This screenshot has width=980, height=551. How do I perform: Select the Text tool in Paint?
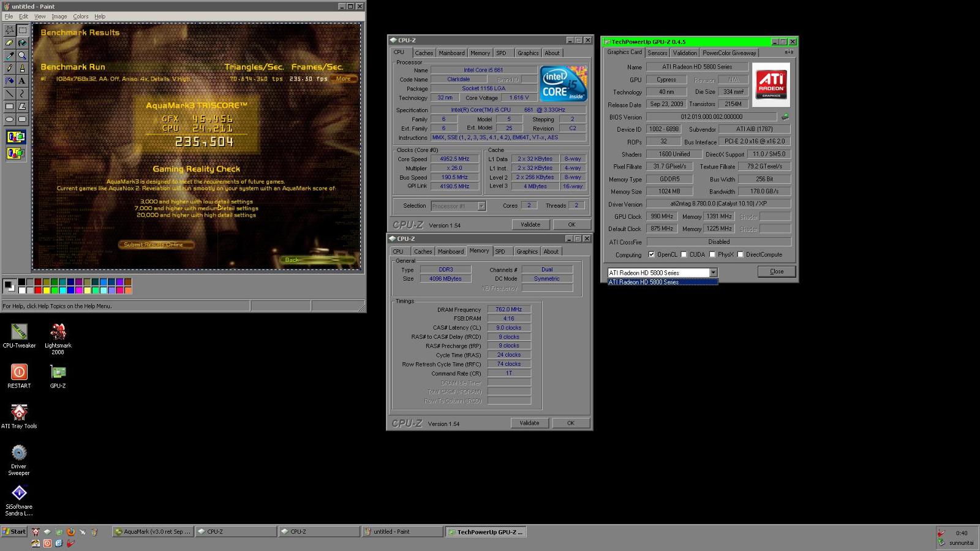click(23, 81)
